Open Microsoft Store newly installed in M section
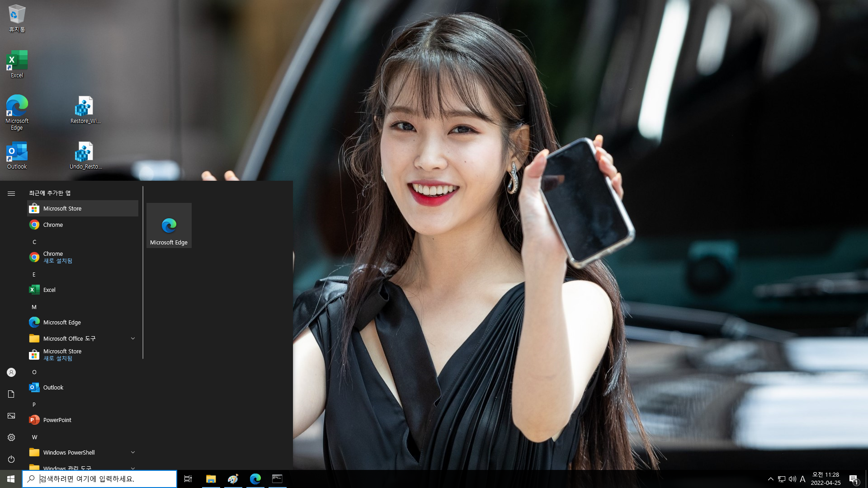Viewport: 868px width, 488px height. pyautogui.click(x=83, y=355)
